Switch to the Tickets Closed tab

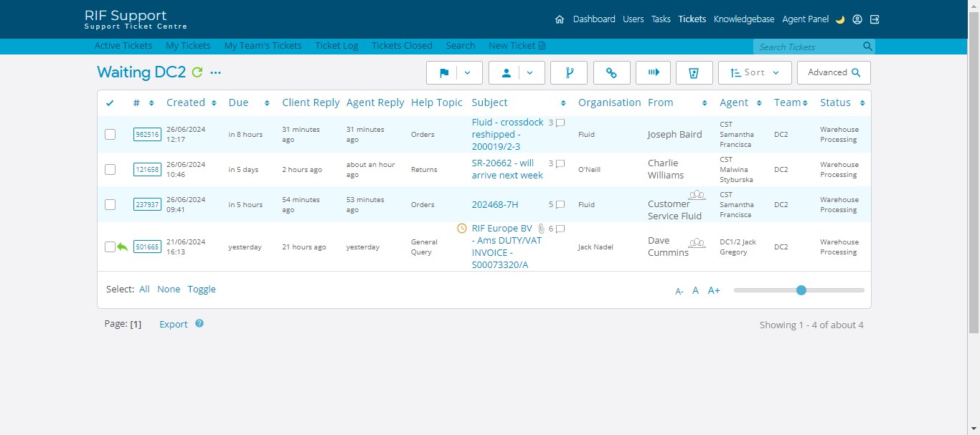coord(402,45)
